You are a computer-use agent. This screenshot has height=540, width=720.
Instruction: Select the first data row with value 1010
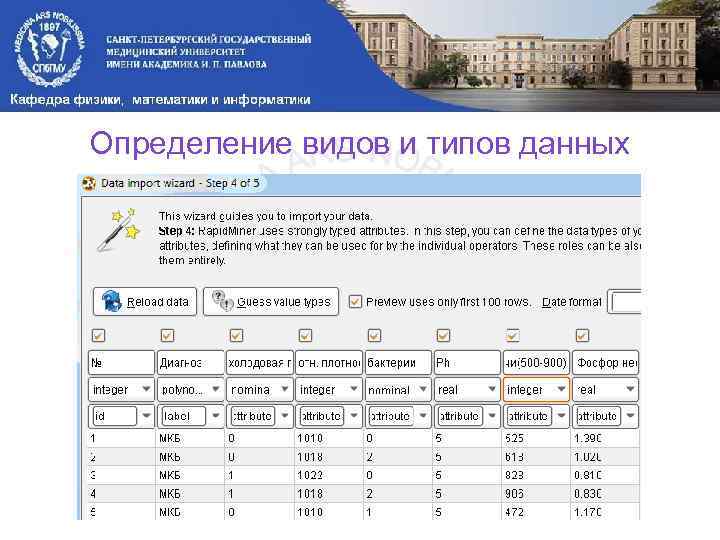(364, 438)
